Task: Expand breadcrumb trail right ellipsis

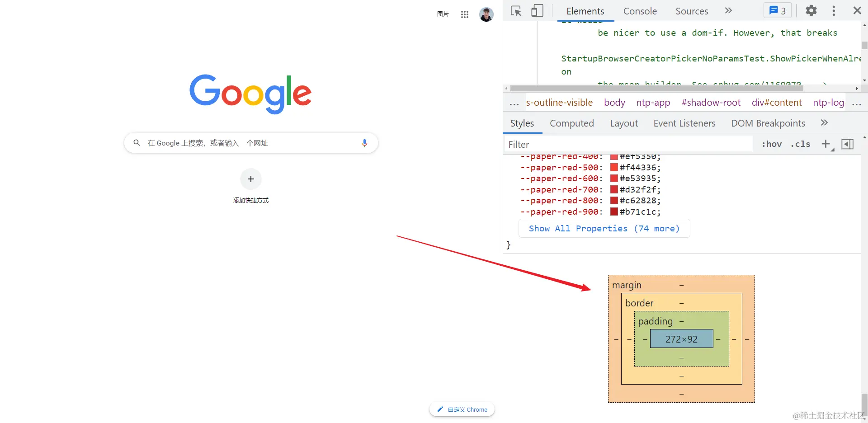Action: (x=856, y=103)
